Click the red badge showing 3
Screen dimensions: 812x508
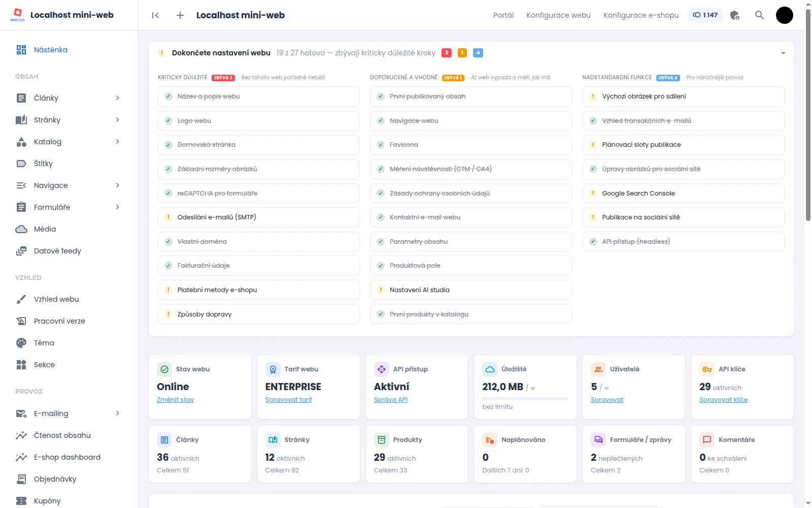[x=447, y=53]
